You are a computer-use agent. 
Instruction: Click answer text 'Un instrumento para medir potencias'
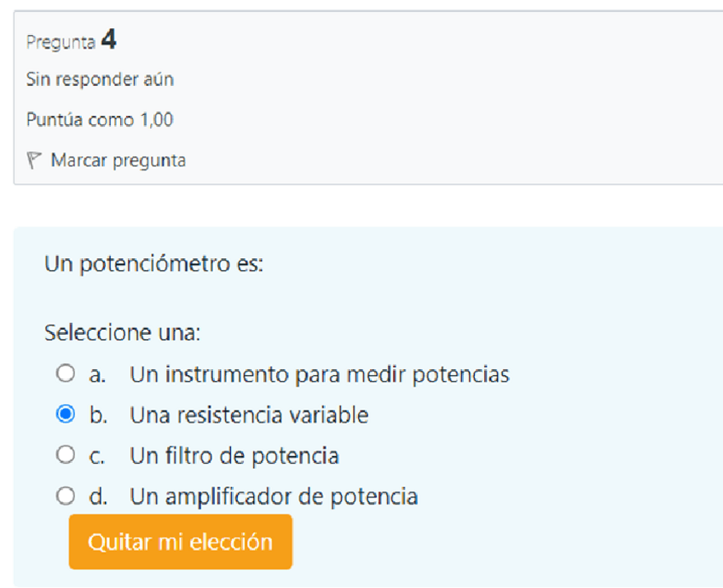[x=320, y=374]
